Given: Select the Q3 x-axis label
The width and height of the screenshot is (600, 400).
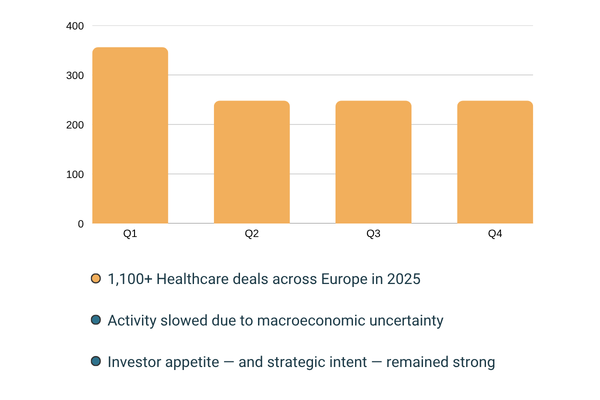Looking at the screenshot, I should click(373, 234).
